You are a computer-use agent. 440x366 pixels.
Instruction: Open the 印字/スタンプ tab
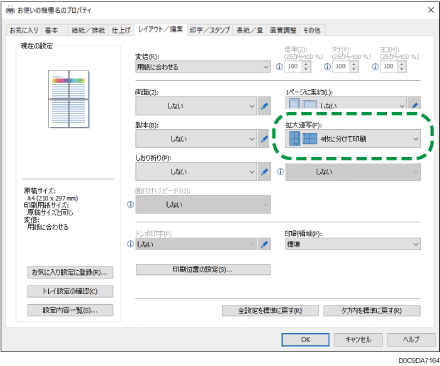point(210,30)
